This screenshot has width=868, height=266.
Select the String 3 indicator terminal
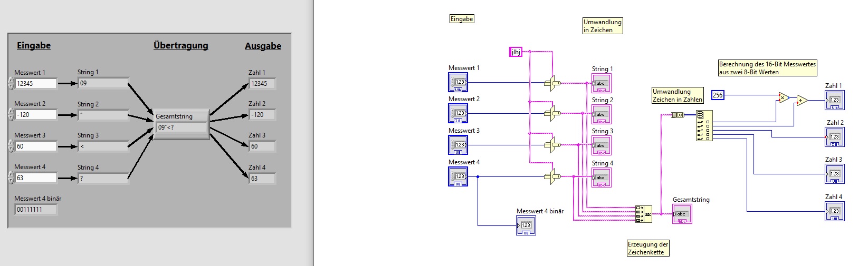click(x=602, y=145)
